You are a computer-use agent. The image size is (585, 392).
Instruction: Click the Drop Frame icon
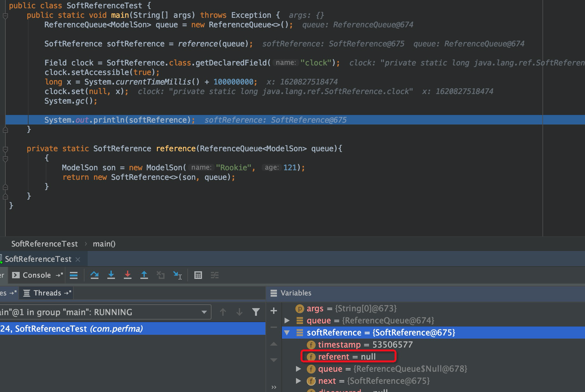[x=161, y=275]
